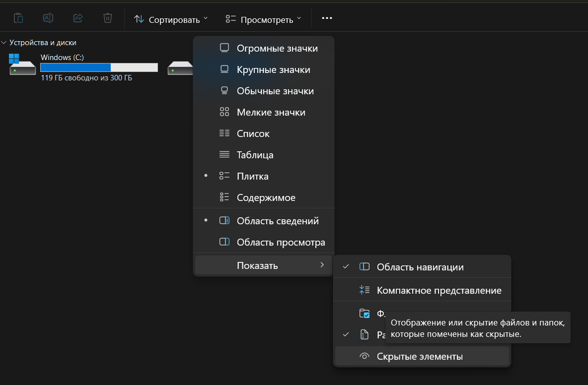
Task: Click the Rename icon in toolbar
Action: click(48, 18)
